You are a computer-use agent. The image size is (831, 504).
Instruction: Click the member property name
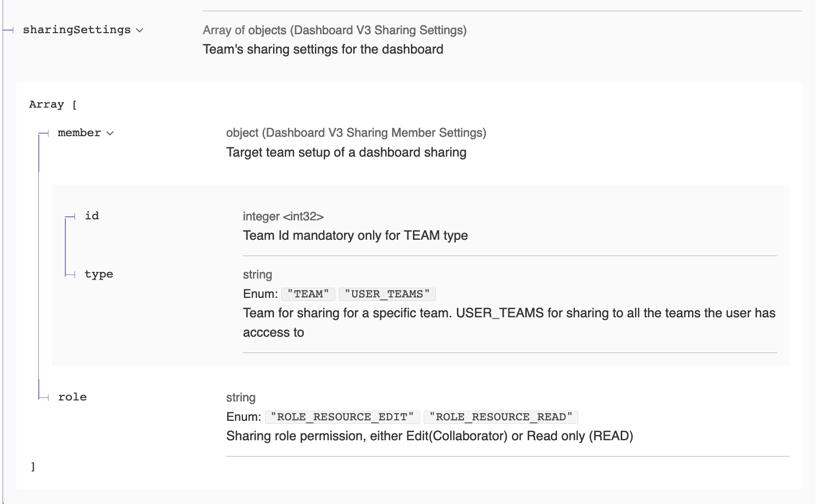point(79,133)
